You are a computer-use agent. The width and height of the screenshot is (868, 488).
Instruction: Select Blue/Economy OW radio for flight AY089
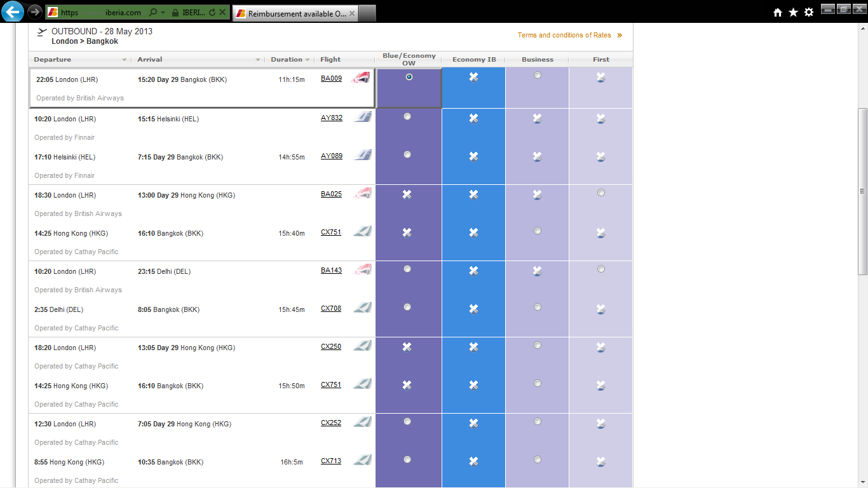[407, 154]
